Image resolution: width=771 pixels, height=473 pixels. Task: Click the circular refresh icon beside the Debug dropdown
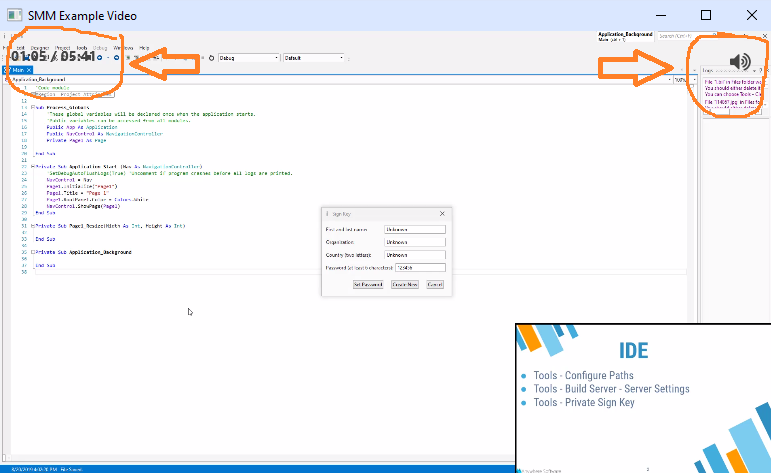[211, 58]
